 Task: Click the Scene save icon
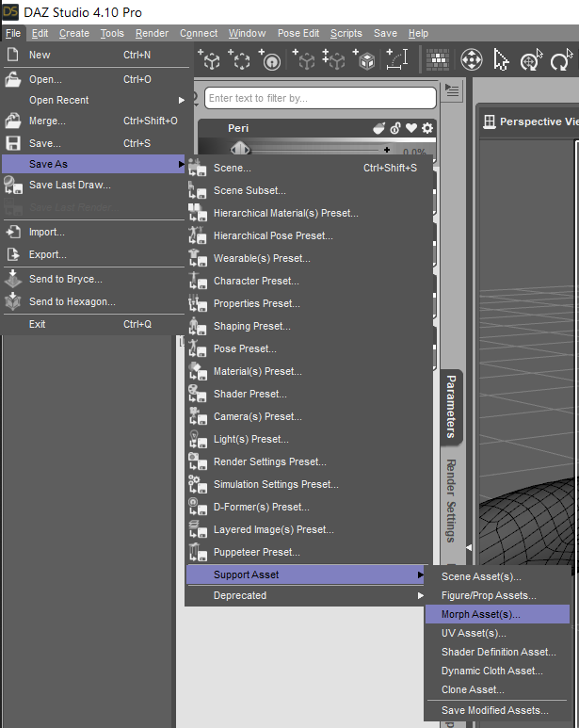[x=197, y=168]
